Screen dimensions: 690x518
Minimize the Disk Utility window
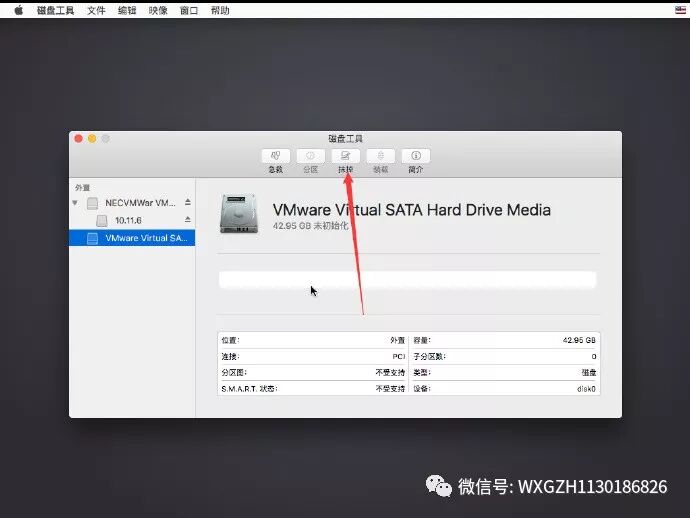pyautogui.click(x=92, y=139)
